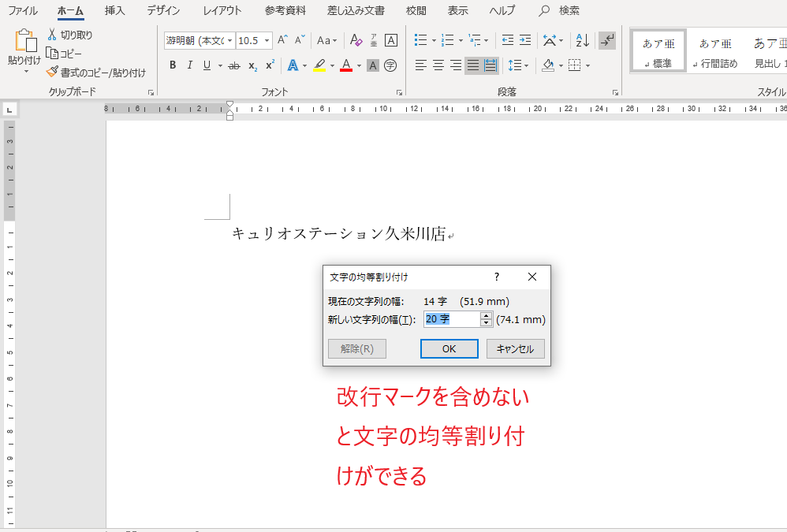787x532 pixels.
Task: Open the phonetic guide (ruby) tool
Action: point(374,40)
